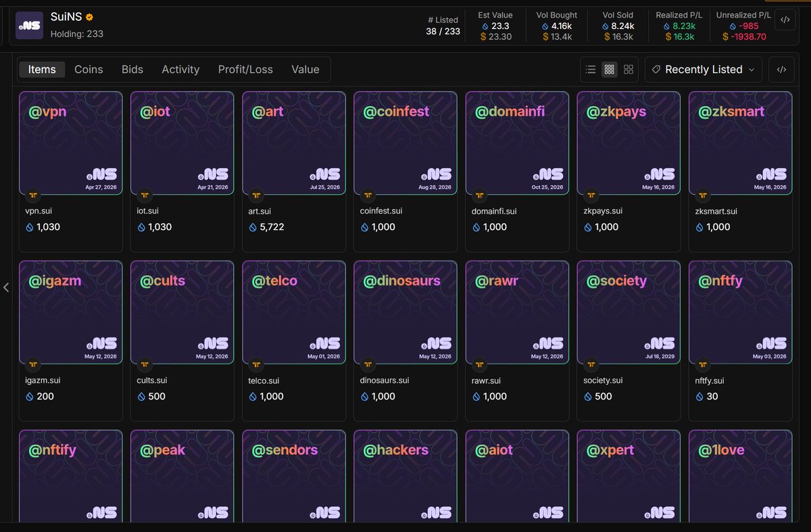Open the Recently Listed sort dropdown
Screen dimensions: 811x532
point(704,69)
